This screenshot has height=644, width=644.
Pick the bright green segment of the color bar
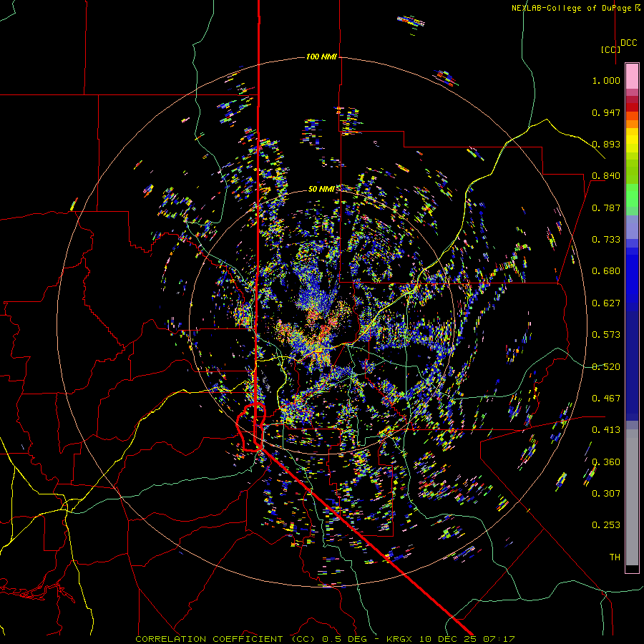[x=632, y=195]
